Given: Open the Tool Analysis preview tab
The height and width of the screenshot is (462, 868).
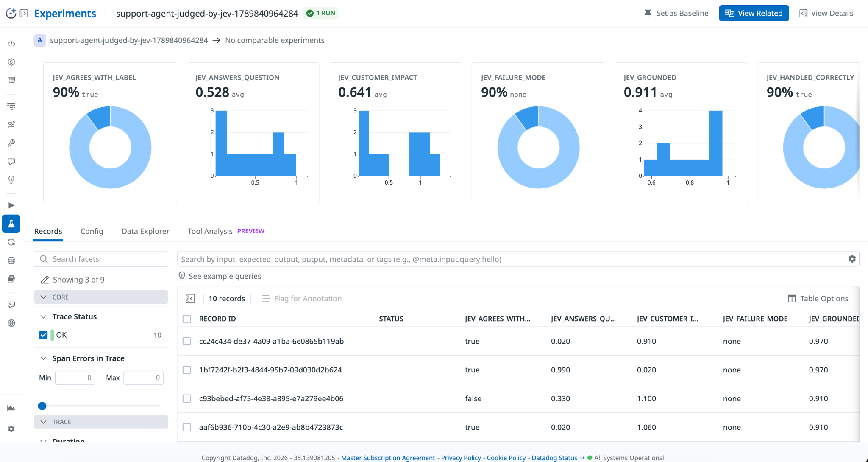Looking at the screenshot, I should (226, 231).
